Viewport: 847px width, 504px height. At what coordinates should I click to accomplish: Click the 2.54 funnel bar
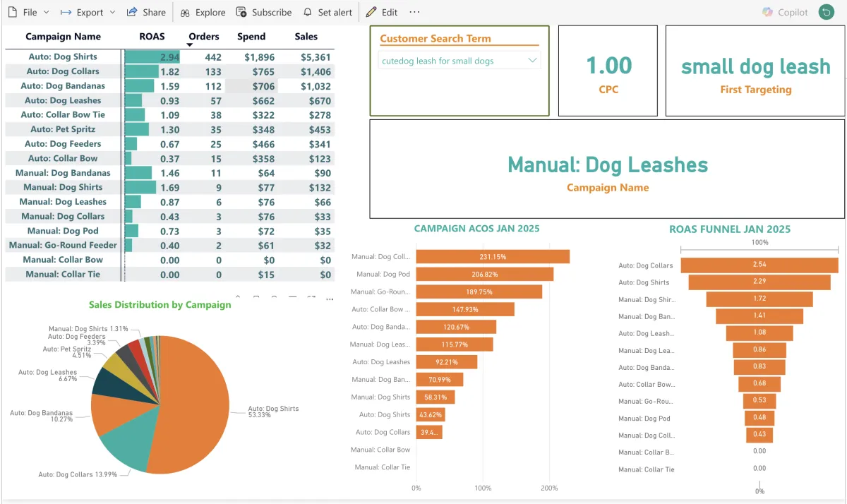[x=759, y=265]
